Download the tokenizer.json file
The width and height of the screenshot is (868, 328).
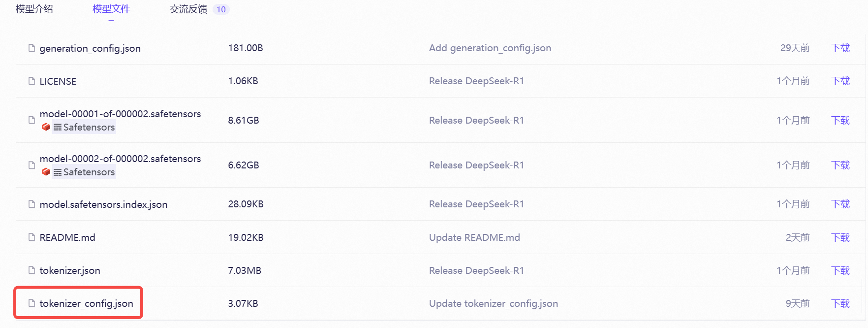pos(840,270)
